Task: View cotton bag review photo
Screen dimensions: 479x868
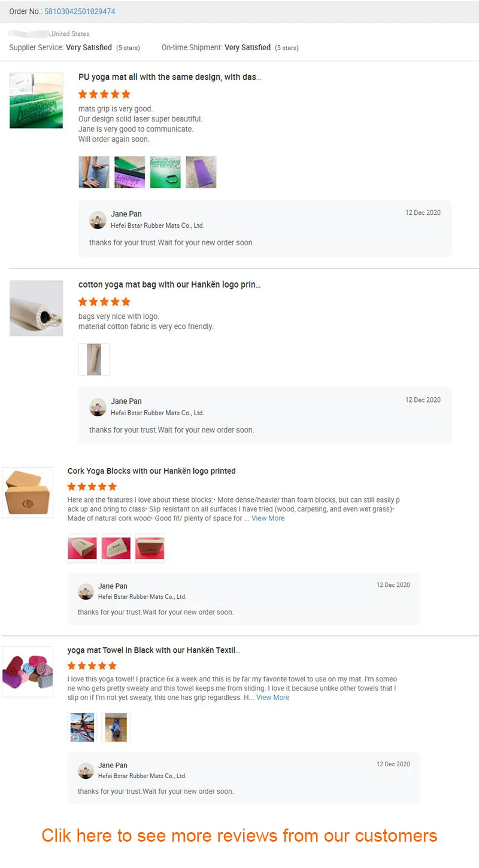Action: click(94, 360)
